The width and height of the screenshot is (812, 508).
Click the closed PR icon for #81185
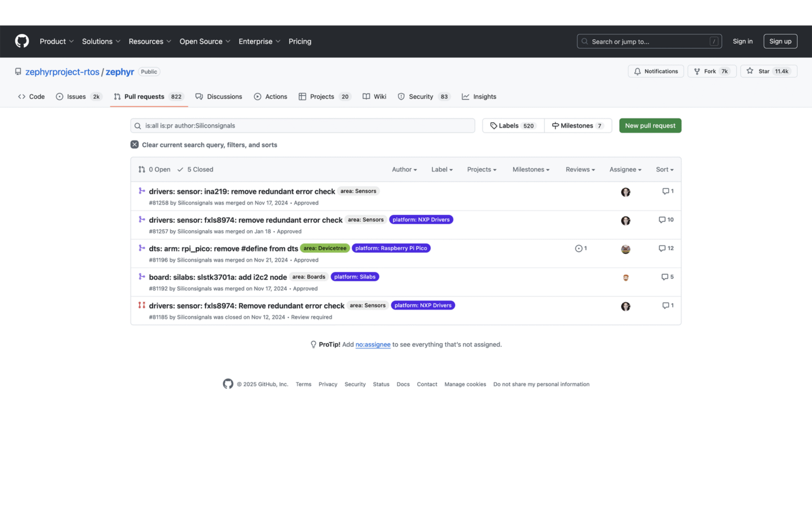(x=142, y=306)
